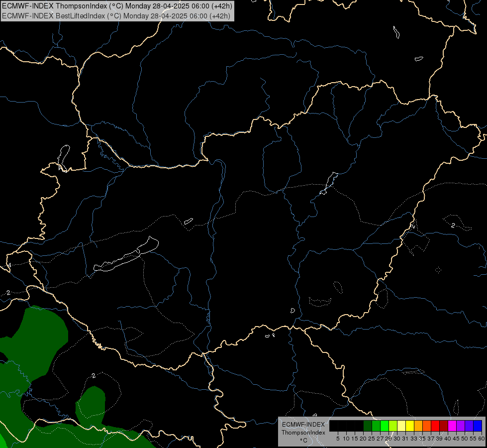The image size is (487, 448).
Task: Click the long white Lake Balaton outline
Action: click(x=126, y=254)
